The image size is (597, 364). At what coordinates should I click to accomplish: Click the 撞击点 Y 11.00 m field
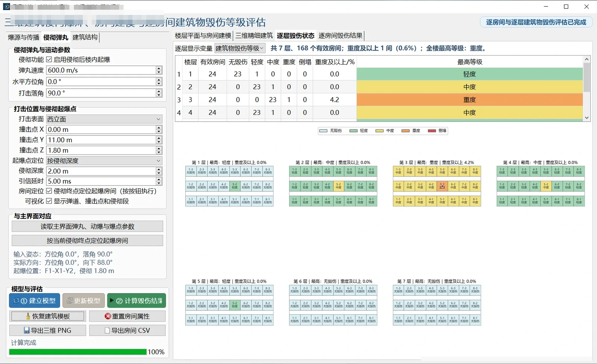[101, 140]
